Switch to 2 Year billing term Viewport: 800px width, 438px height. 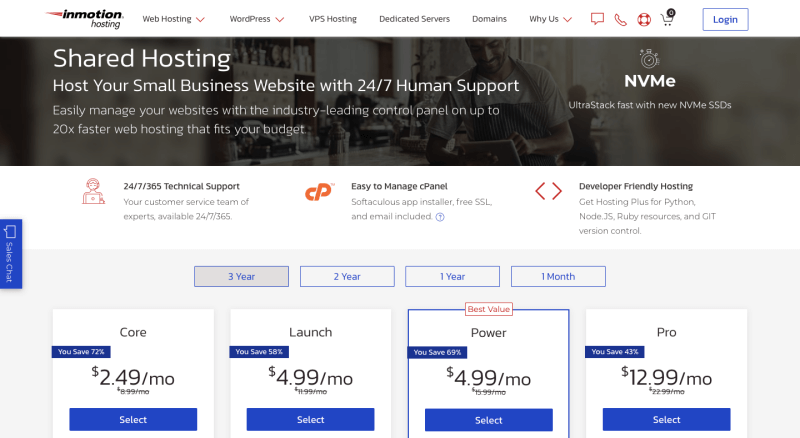tap(347, 276)
